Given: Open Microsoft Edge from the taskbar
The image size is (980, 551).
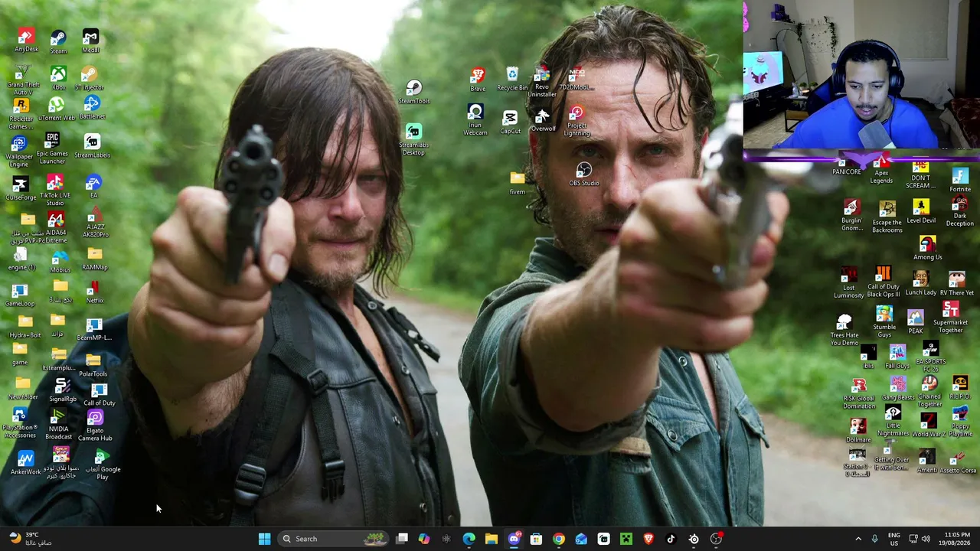Looking at the screenshot, I should pos(469,539).
